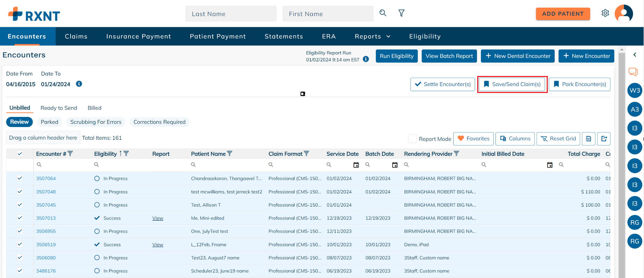Screen dimensions: 644x278
Task: Filter the Patient Name column
Action: tap(229, 154)
